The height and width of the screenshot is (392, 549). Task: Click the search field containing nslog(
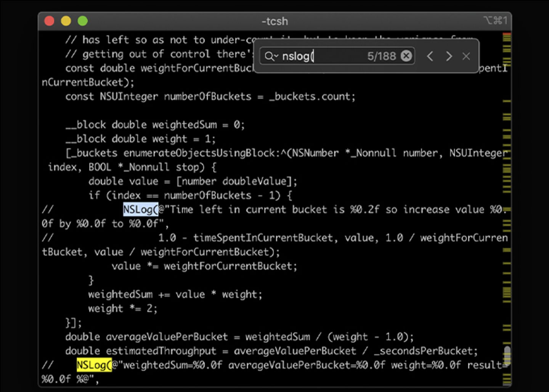pyautogui.click(x=337, y=56)
